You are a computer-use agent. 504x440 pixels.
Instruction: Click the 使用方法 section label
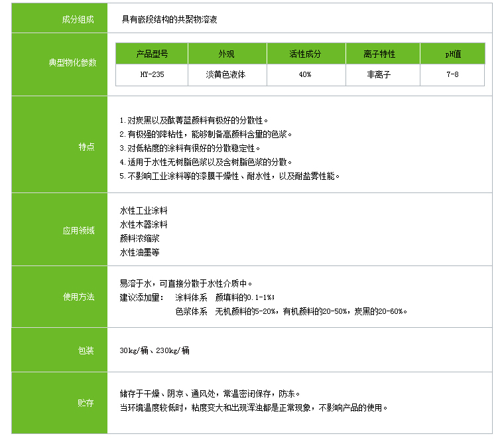pos(78,297)
